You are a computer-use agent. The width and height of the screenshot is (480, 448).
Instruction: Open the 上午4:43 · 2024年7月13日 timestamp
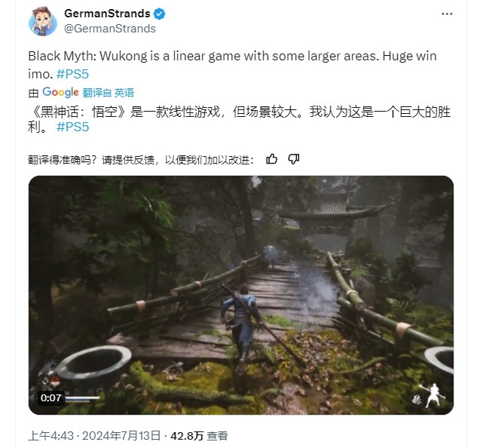pyautogui.click(x=94, y=435)
